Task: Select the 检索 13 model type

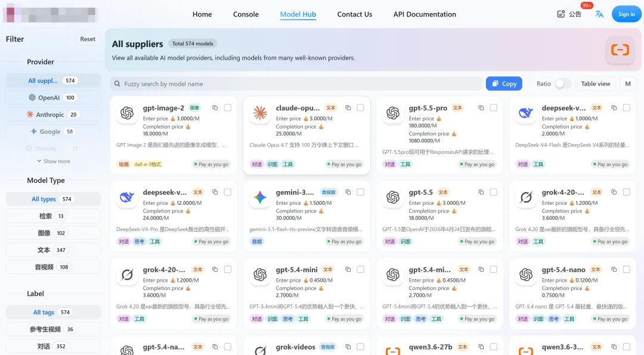Action: coord(53,216)
